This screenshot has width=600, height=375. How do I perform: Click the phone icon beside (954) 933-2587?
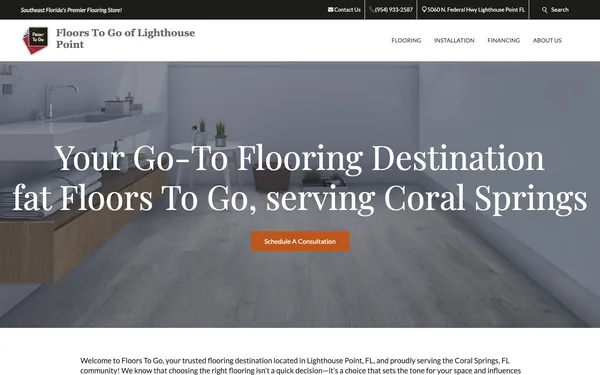(x=372, y=10)
